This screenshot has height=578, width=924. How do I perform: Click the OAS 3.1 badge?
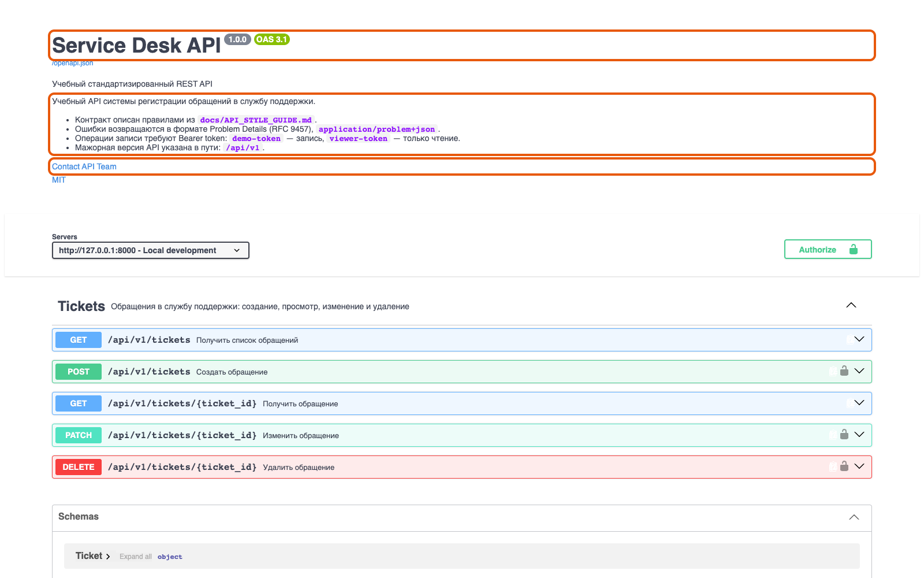[271, 39]
